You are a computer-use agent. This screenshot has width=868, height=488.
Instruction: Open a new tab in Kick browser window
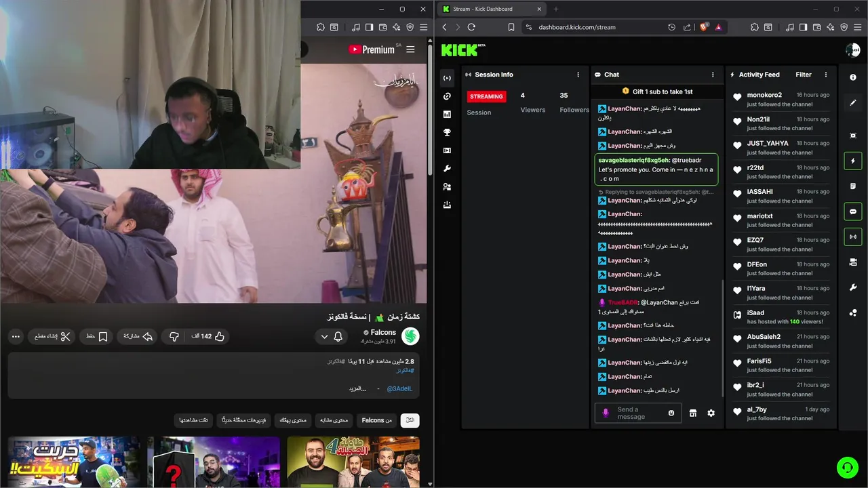click(x=556, y=9)
